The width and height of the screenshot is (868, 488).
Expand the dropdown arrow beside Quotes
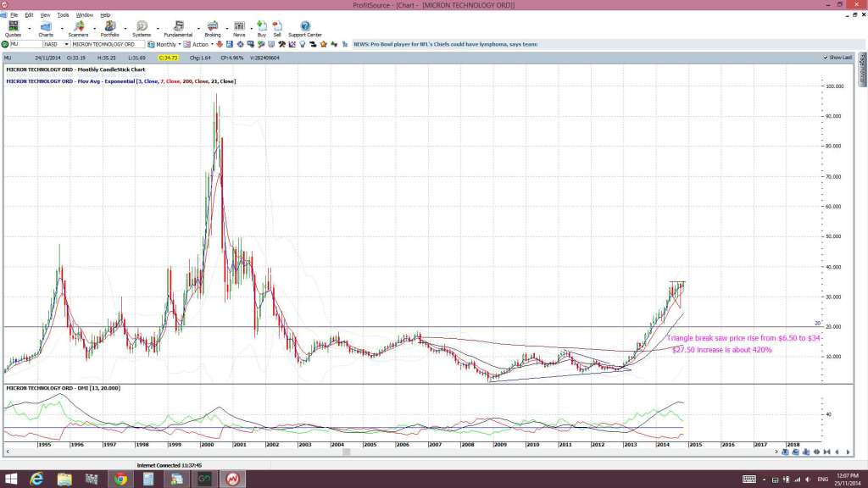[30, 28]
